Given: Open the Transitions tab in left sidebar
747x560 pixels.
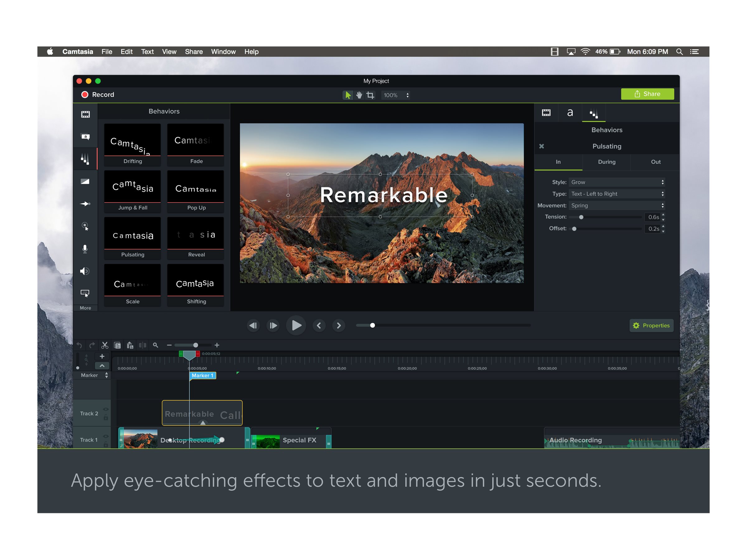Looking at the screenshot, I should 85,182.
